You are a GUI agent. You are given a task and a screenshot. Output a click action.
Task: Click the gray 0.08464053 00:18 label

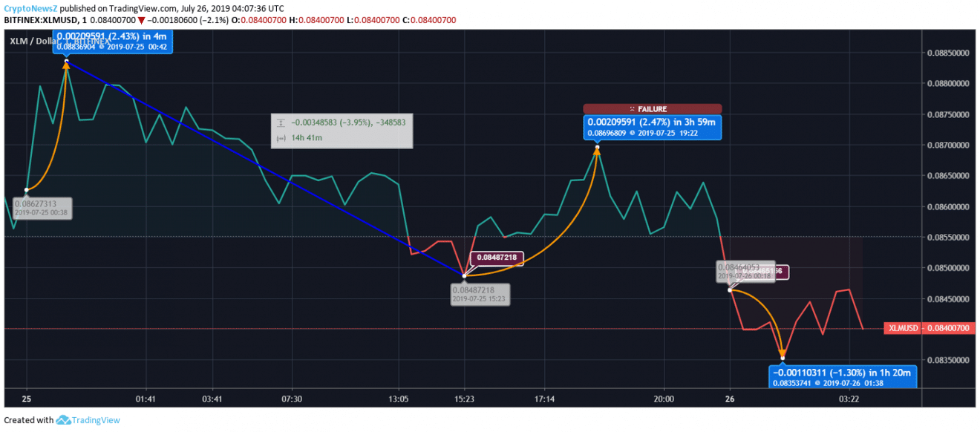tap(745, 272)
